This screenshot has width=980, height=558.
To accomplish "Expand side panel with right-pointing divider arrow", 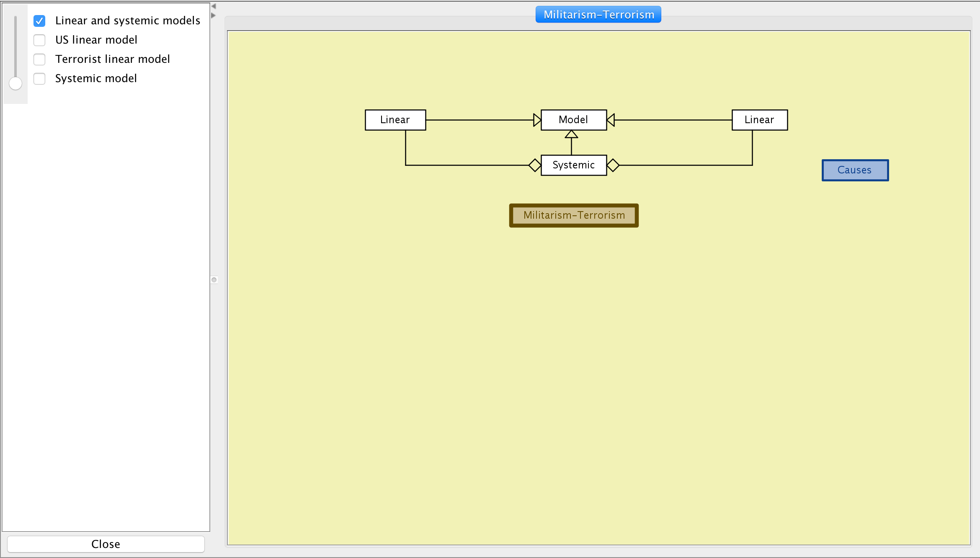I will 214,15.
